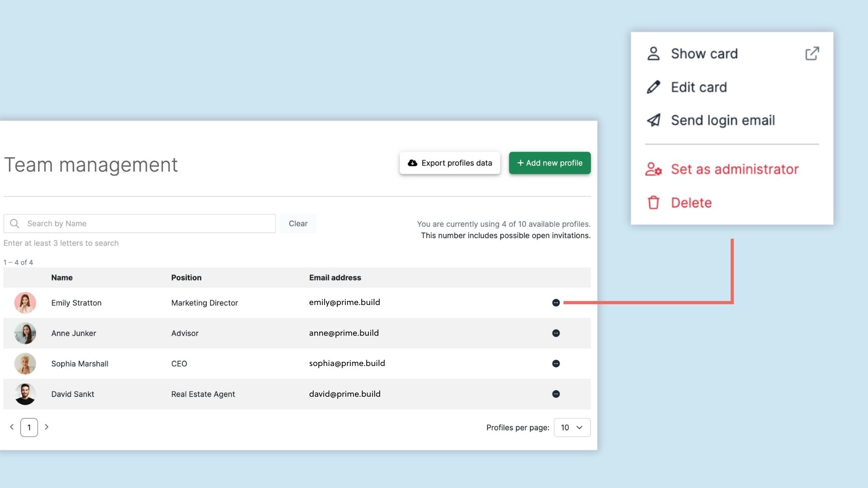
Task: Click the magnifying glass search icon
Action: point(14,224)
